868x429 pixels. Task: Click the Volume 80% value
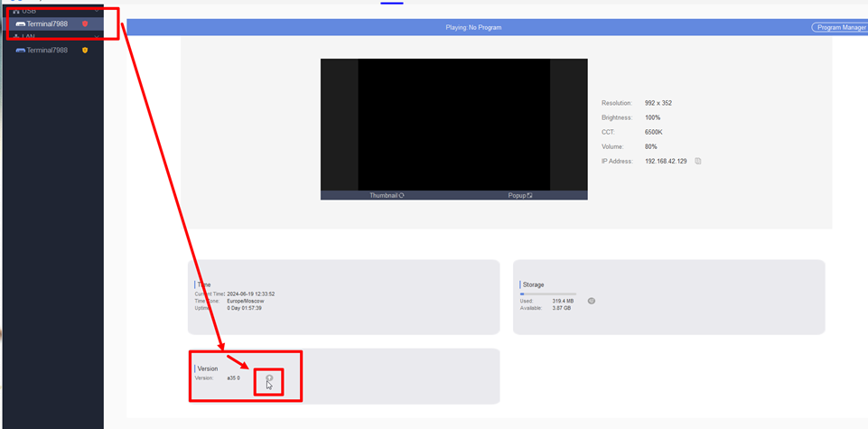coord(650,146)
